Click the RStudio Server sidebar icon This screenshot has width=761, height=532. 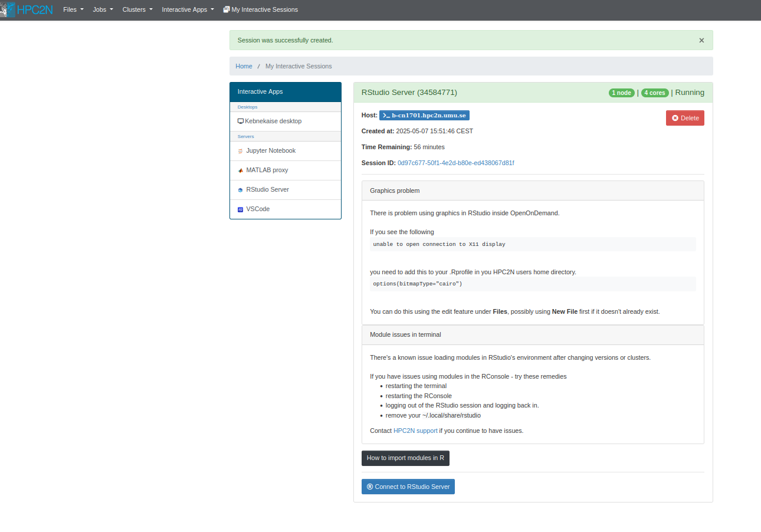point(241,190)
